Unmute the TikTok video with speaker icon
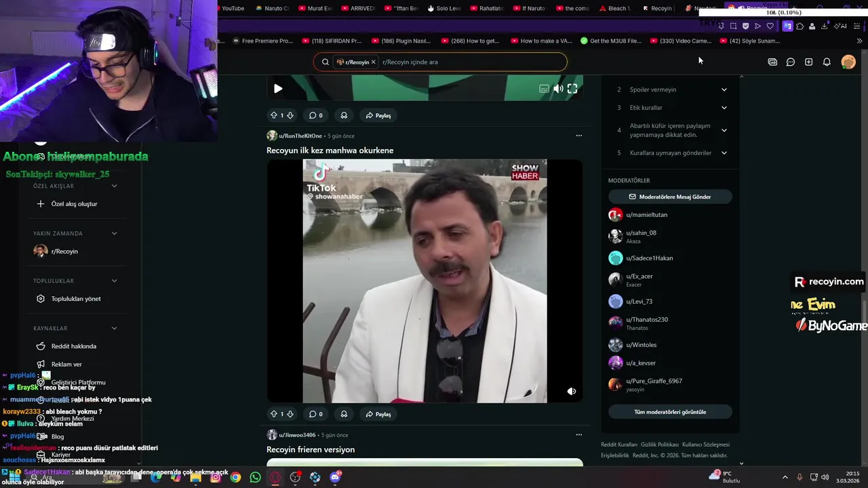 (x=572, y=391)
